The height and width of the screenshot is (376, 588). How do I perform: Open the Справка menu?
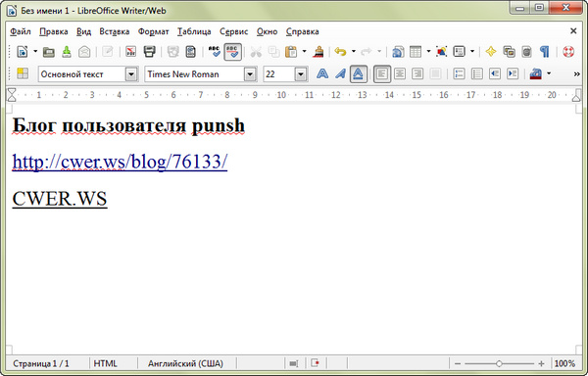click(x=302, y=31)
